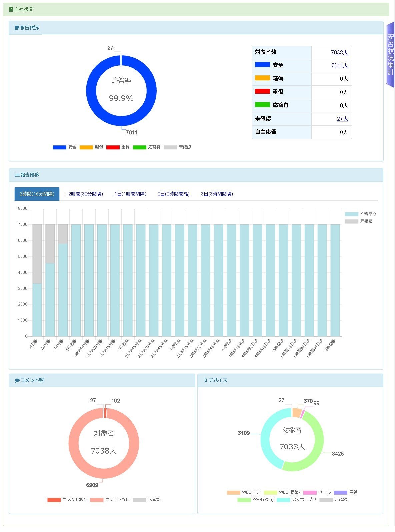This screenshot has height=532, width=395.
Task: Open the 未確認 27人 link
Action: [342, 119]
